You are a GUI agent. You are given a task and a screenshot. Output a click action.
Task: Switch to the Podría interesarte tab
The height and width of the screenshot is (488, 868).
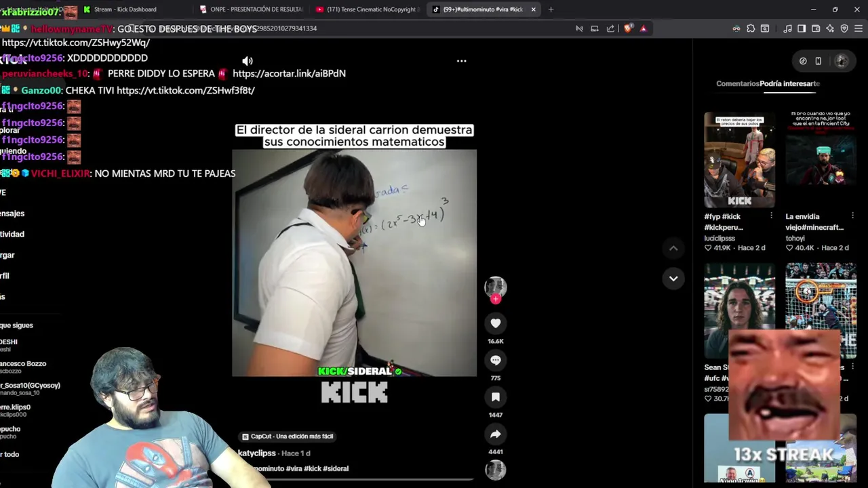point(790,83)
